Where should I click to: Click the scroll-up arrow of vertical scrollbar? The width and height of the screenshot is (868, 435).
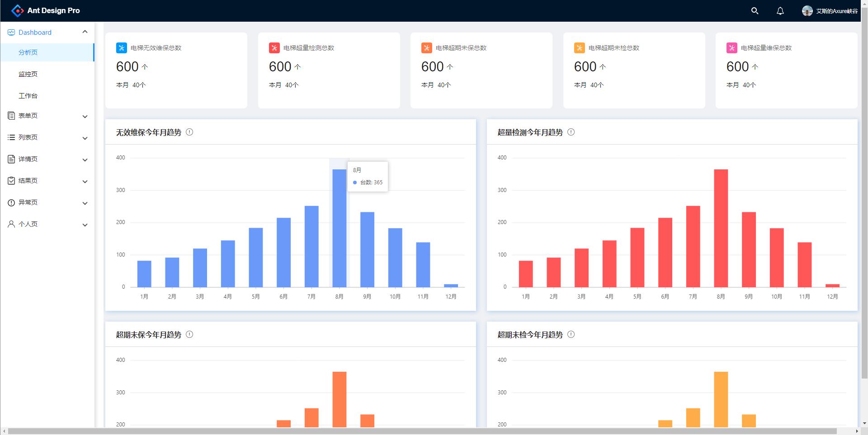coord(864,4)
